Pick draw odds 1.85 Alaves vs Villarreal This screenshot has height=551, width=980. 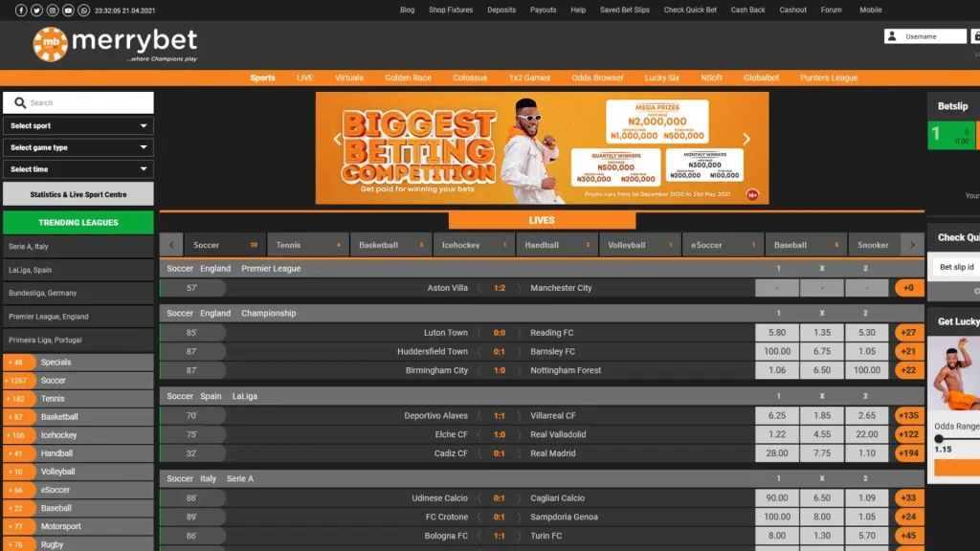point(822,415)
